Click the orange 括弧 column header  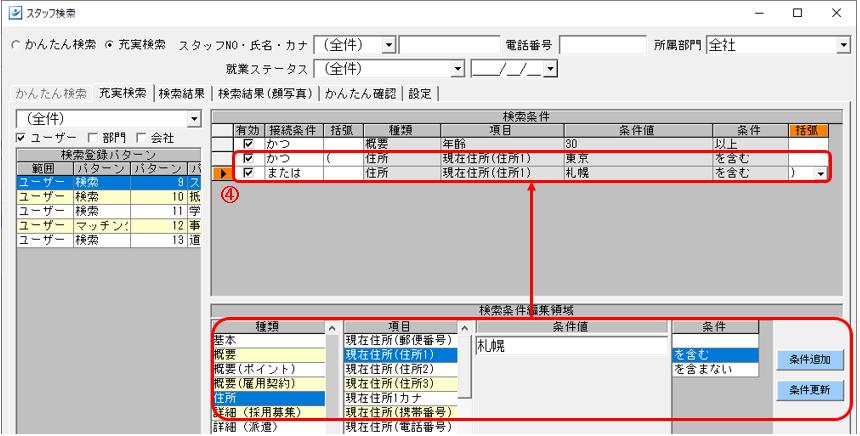(x=808, y=131)
